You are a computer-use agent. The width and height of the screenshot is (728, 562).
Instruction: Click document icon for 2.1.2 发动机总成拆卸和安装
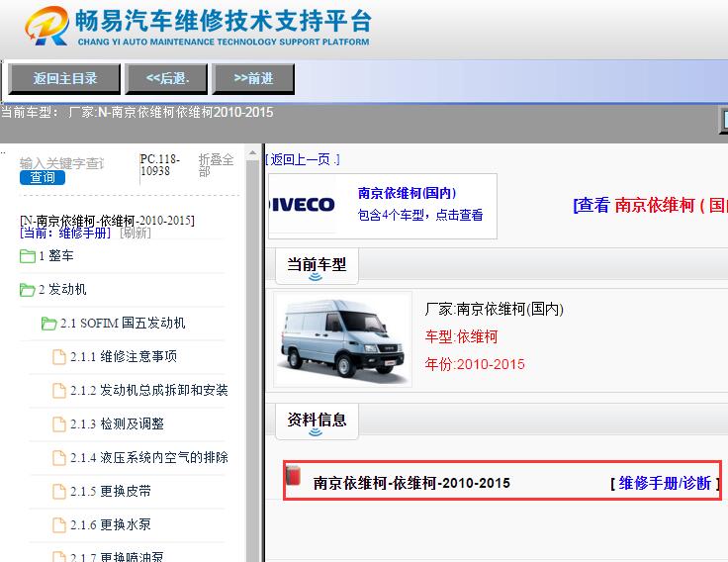tap(59, 391)
